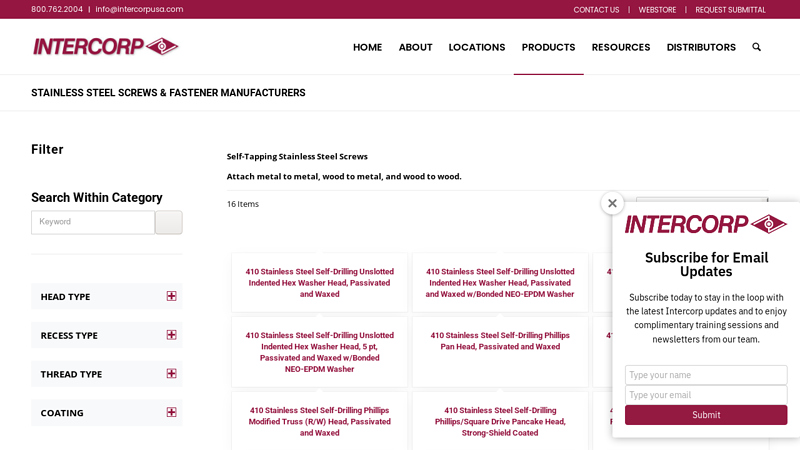The height and width of the screenshot is (450, 800).
Task: Click the 'Type your name' field
Action: pyautogui.click(x=705, y=375)
